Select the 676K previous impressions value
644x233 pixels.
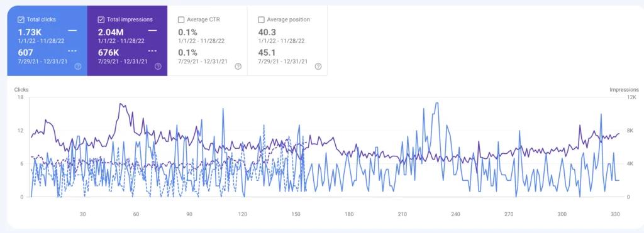(108, 53)
